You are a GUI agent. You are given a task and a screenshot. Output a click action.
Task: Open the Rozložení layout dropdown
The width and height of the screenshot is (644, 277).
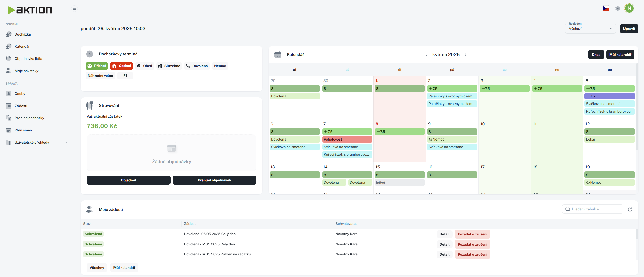590,29
